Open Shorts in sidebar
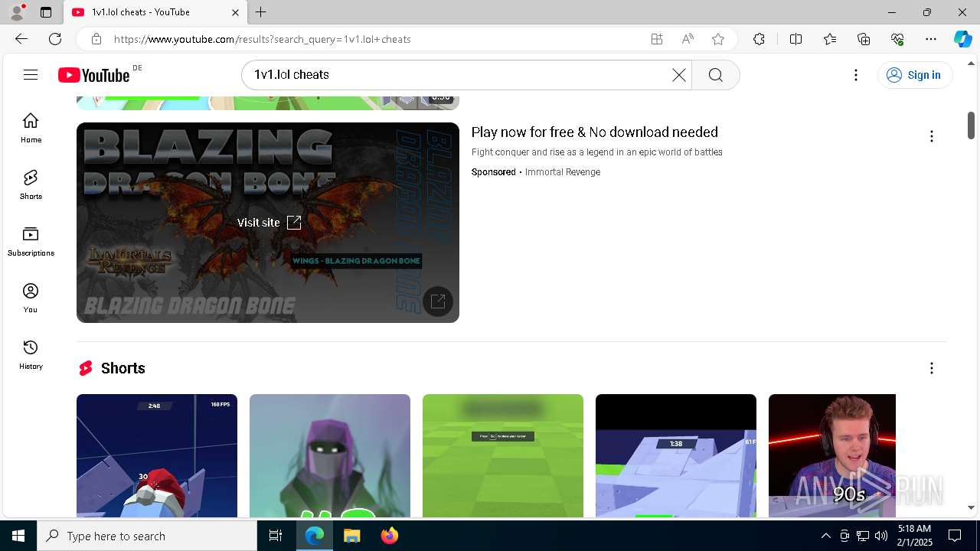 point(31,184)
